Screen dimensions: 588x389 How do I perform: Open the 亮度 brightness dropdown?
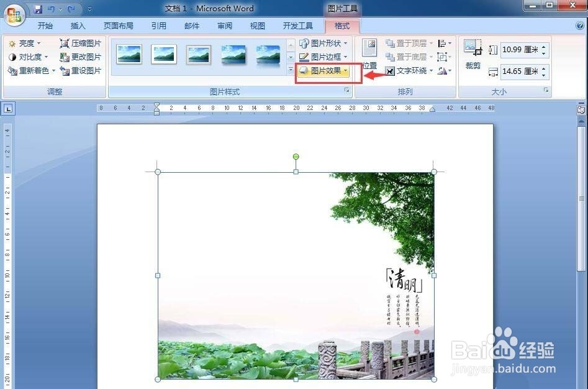click(24, 43)
